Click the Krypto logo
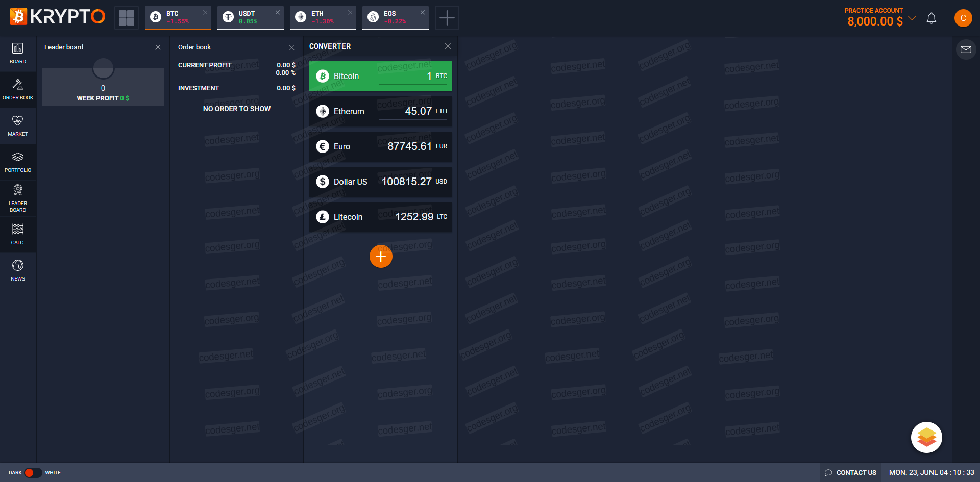The height and width of the screenshot is (482, 980). [x=58, y=17]
